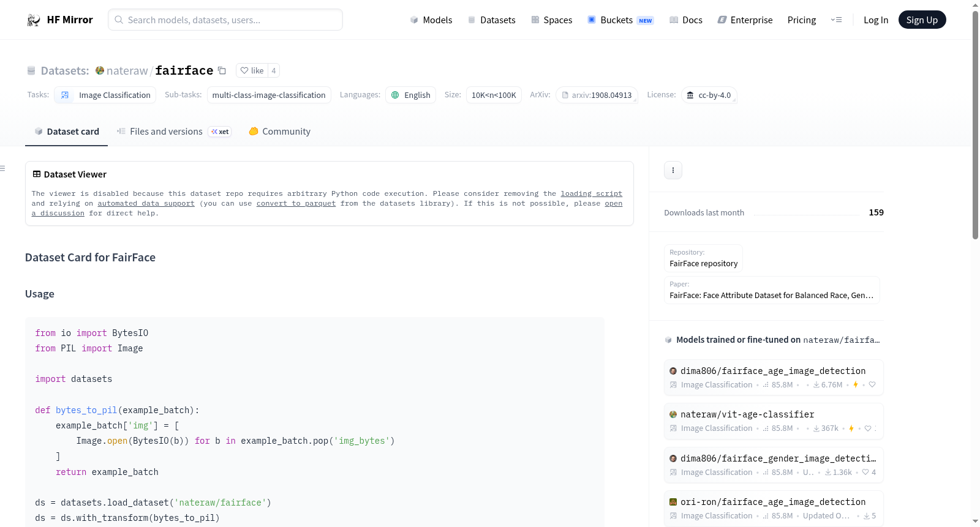
Task: Go to Pricing
Action: (x=802, y=20)
